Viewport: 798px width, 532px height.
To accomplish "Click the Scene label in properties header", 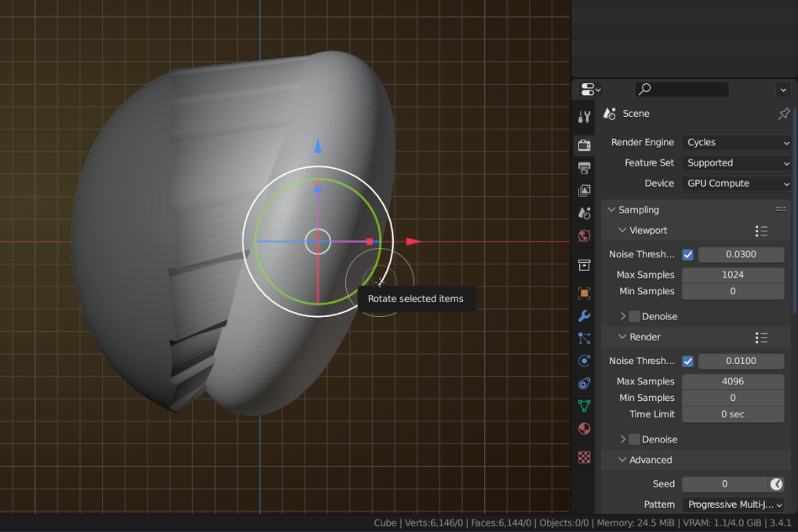I will tap(636, 114).
